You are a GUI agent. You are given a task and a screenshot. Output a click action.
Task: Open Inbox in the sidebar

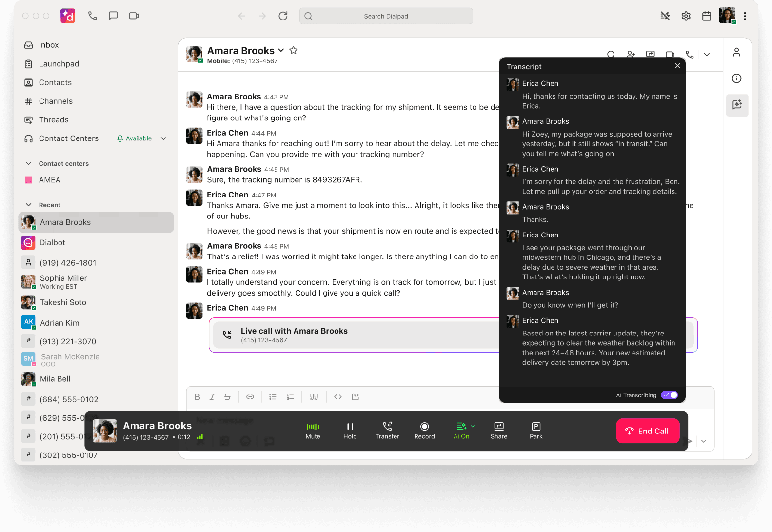(x=49, y=45)
